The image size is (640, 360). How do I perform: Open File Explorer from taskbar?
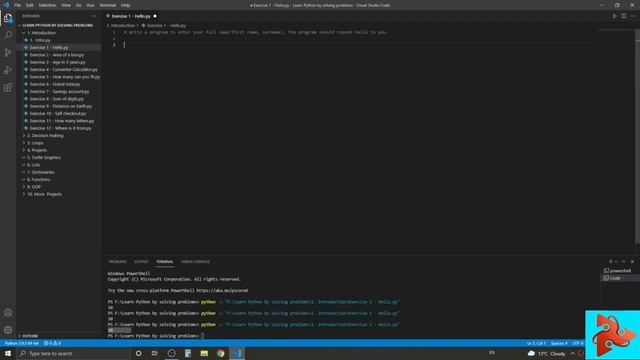tap(204, 353)
